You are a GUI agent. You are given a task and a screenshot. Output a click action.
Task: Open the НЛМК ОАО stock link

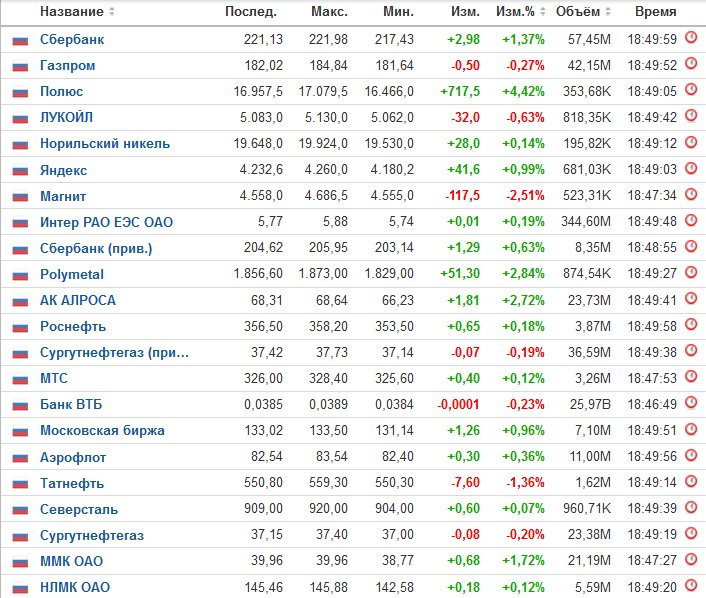click(x=75, y=588)
